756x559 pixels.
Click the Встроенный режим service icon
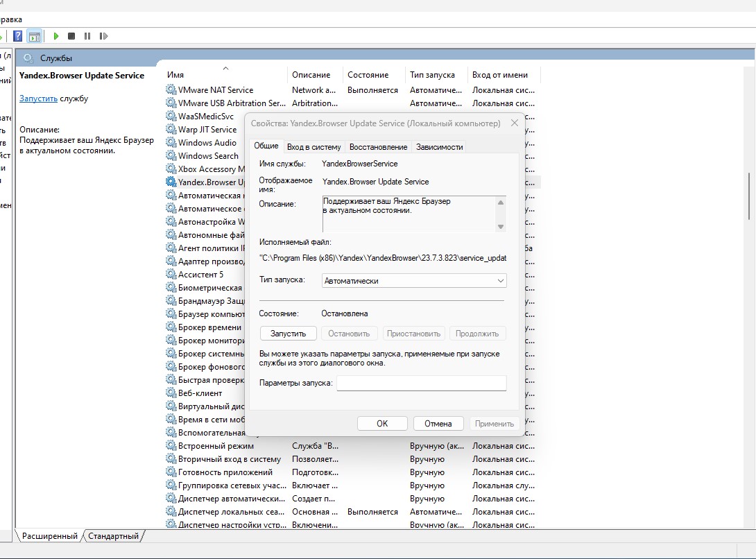(x=171, y=445)
